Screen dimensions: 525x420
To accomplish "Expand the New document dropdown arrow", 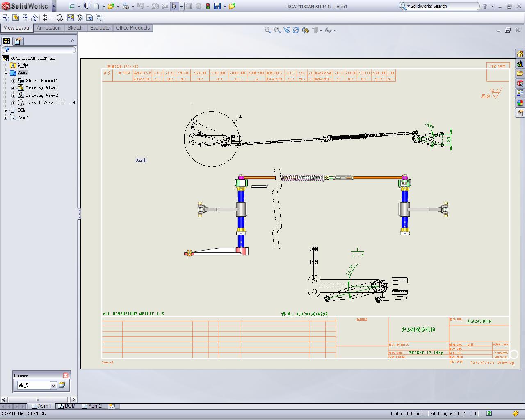I will pos(103,7).
